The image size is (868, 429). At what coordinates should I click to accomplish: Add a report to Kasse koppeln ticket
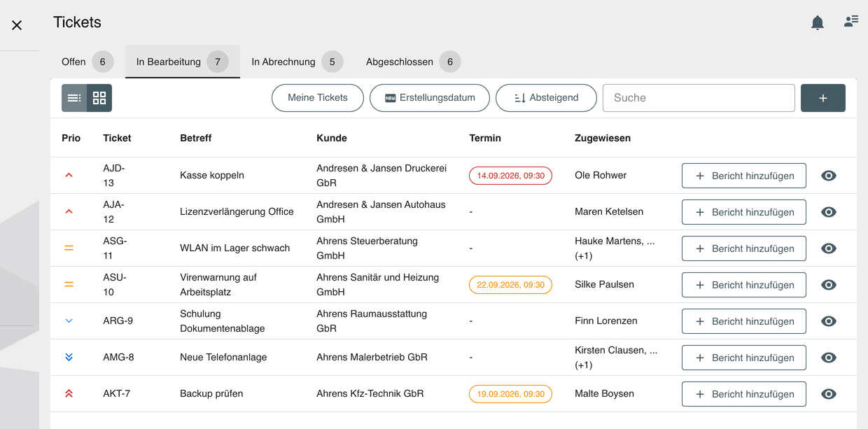744,176
